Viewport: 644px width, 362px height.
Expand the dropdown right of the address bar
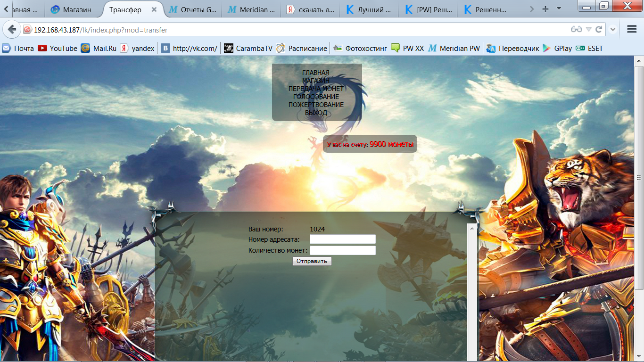(x=613, y=30)
